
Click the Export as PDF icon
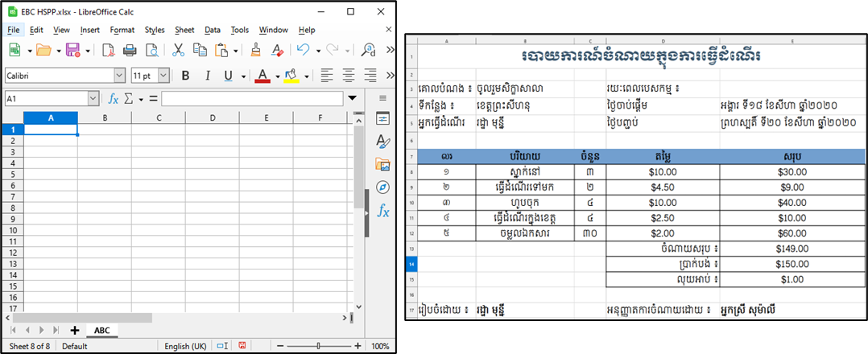click(108, 50)
